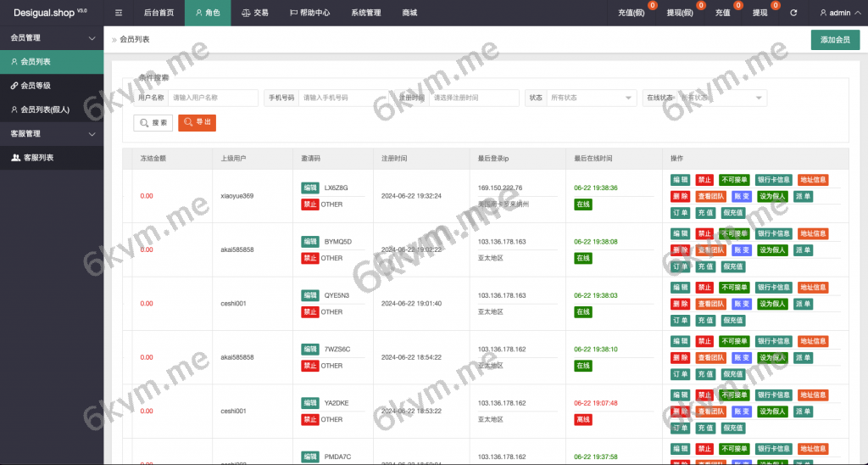The image size is (868, 465).
Task: Open 充值(假) notification badge item
Action: coord(632,13)
